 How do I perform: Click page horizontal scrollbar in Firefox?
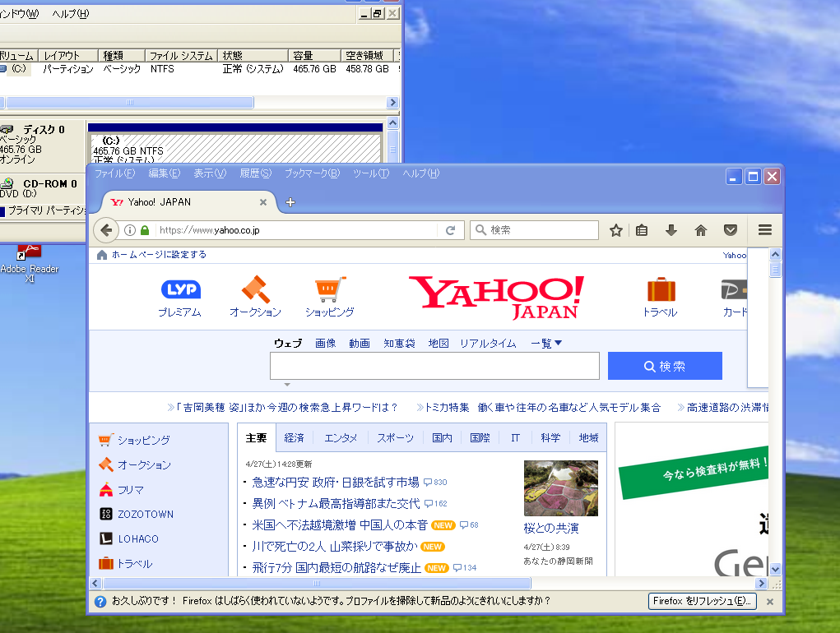(317, 583)
